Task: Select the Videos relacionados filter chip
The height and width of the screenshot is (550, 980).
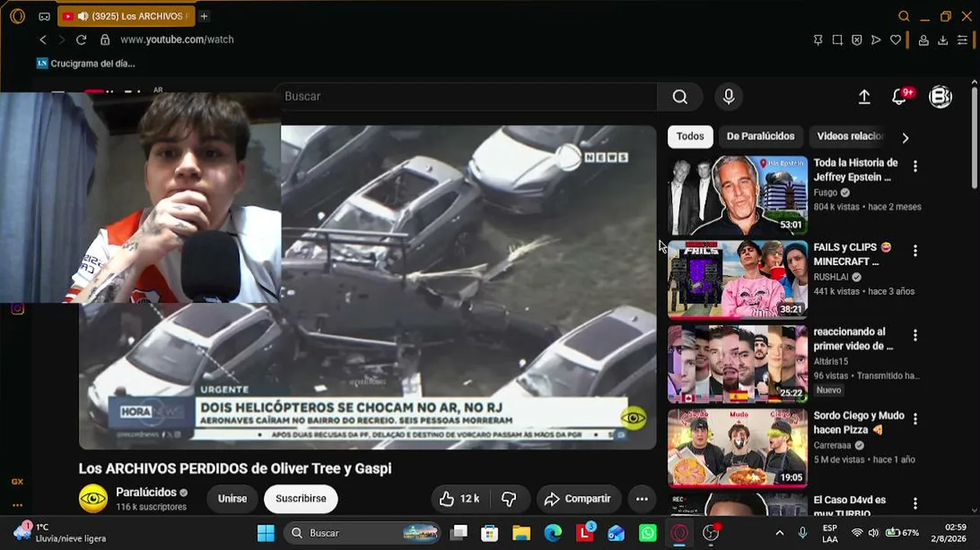Action: click(x=850, y=137)
